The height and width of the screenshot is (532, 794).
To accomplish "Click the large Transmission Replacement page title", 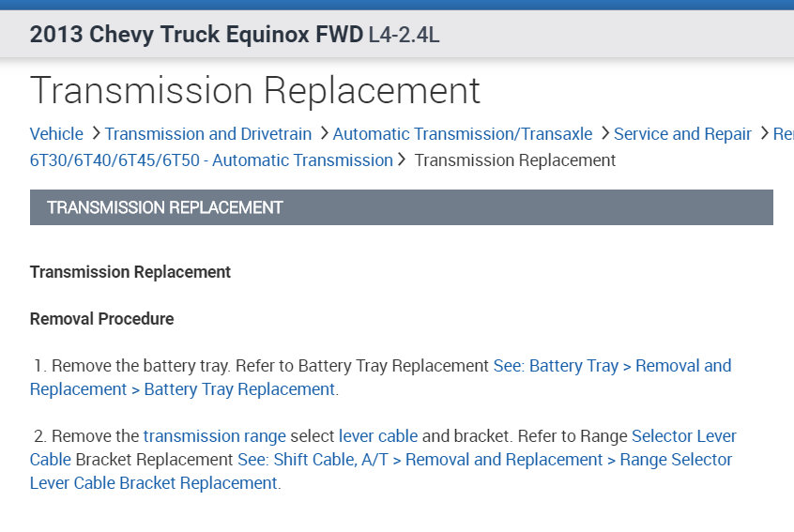I will click(x=255, y=91).
